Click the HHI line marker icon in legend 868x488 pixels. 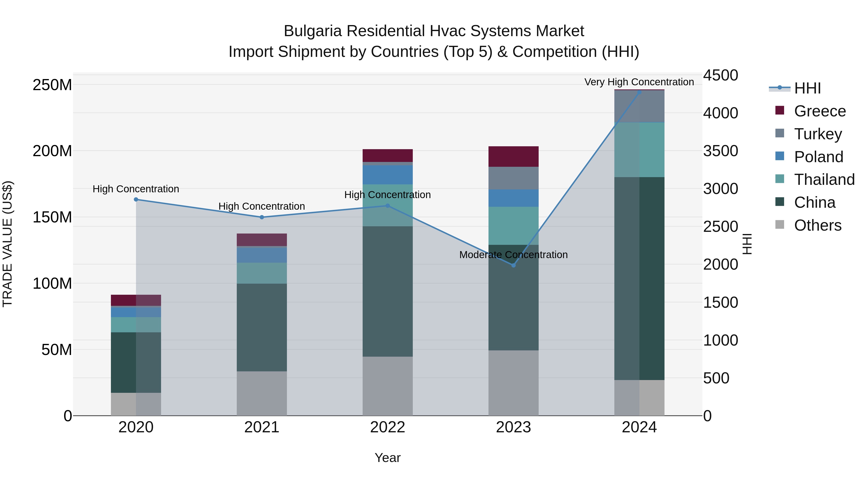coord(780,87)
